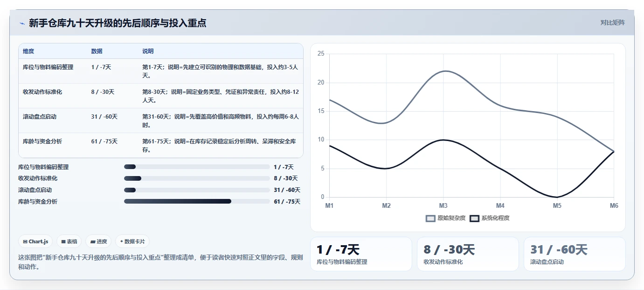Click the M1 axis label on chart

click(329, 205)
